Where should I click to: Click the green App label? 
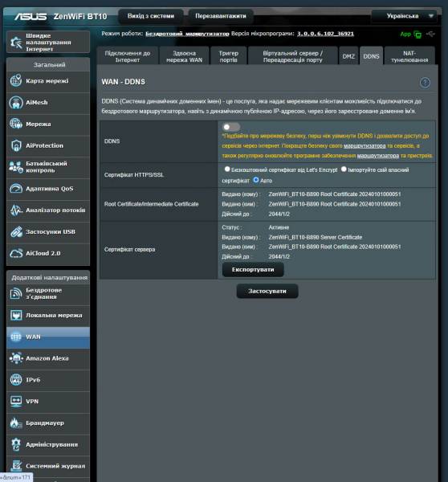coord(405,34)
